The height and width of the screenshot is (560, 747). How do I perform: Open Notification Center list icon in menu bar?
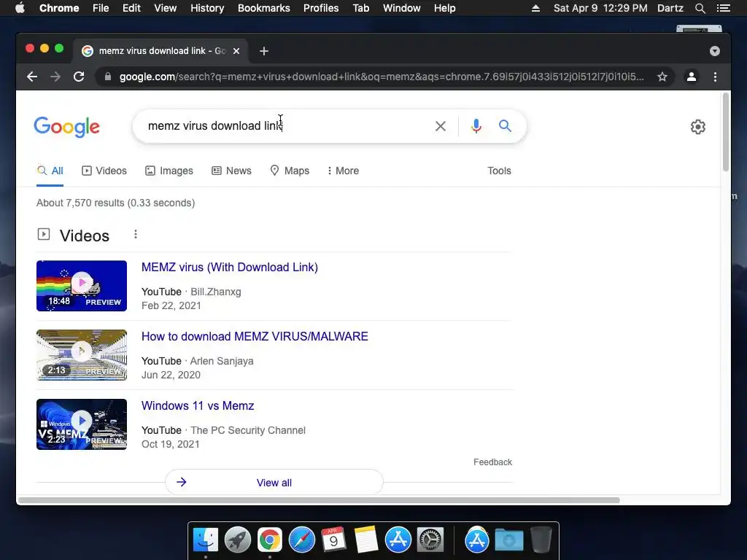[x=723, y=8]
